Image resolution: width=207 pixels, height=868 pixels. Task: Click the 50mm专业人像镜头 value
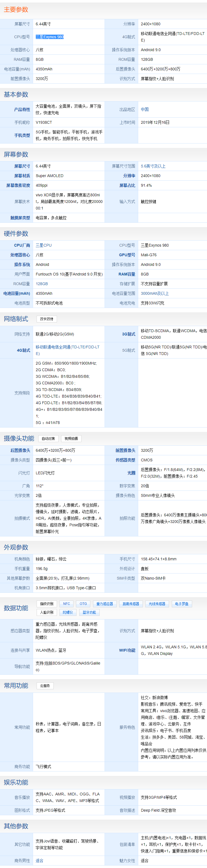point(158,495)
